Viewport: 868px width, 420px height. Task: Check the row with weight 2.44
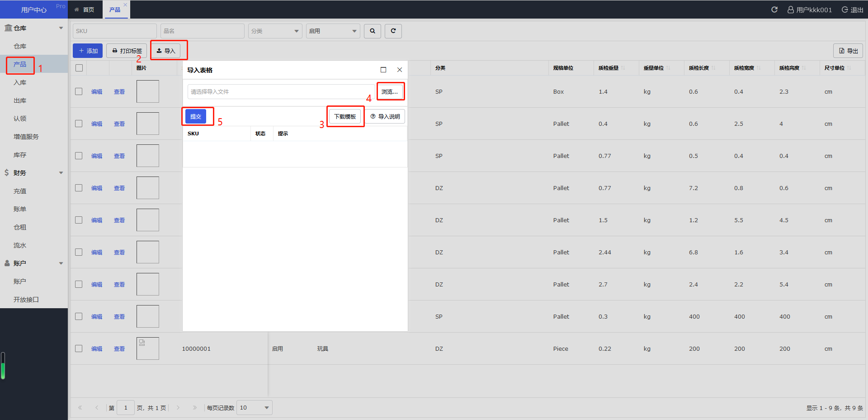click(x=79, y=252)
